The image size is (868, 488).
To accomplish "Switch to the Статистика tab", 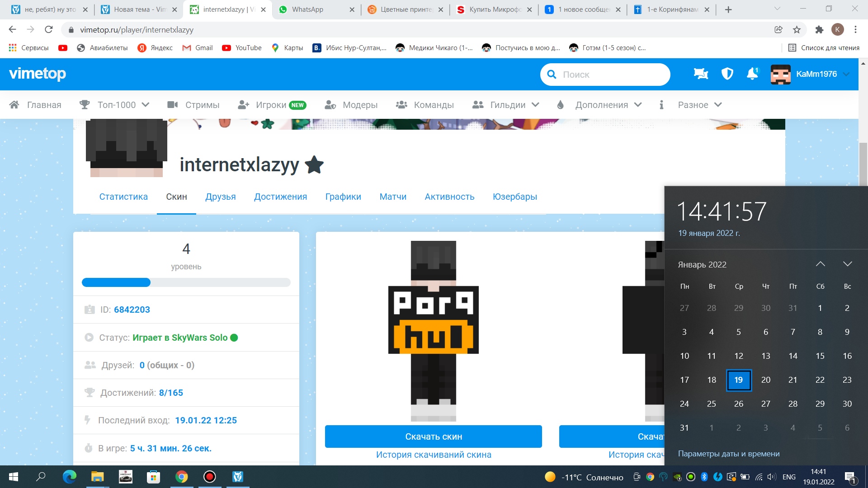I will 123,197.
